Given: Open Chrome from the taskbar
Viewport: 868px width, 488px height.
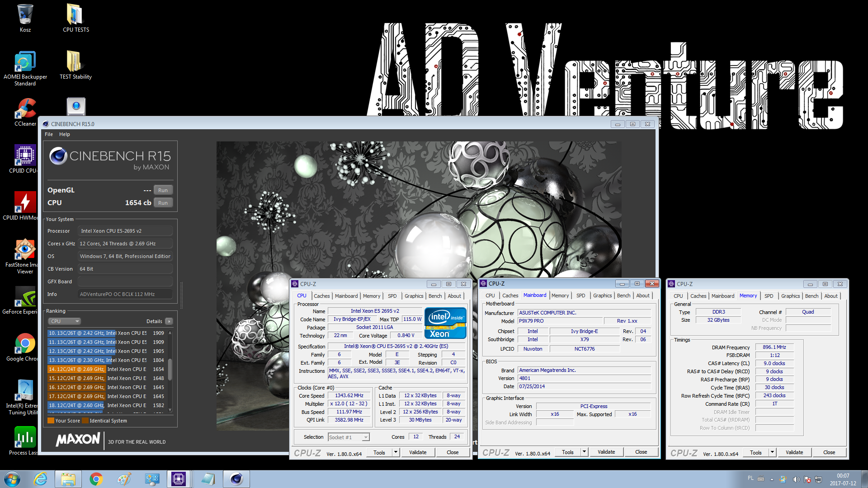Looking at the screenshot, I should coord(96,479).
